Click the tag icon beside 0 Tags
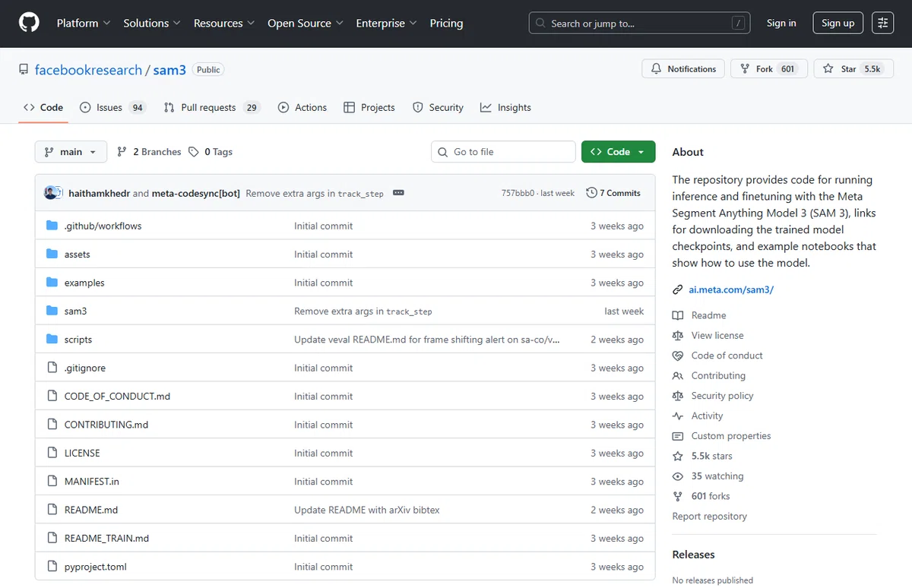Image resolution: width=912 pixels, height=588 pixels. 194,152
